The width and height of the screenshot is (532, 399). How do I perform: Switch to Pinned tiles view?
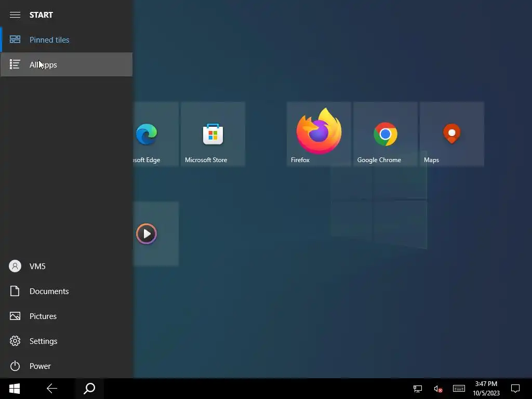pos(66,39)
